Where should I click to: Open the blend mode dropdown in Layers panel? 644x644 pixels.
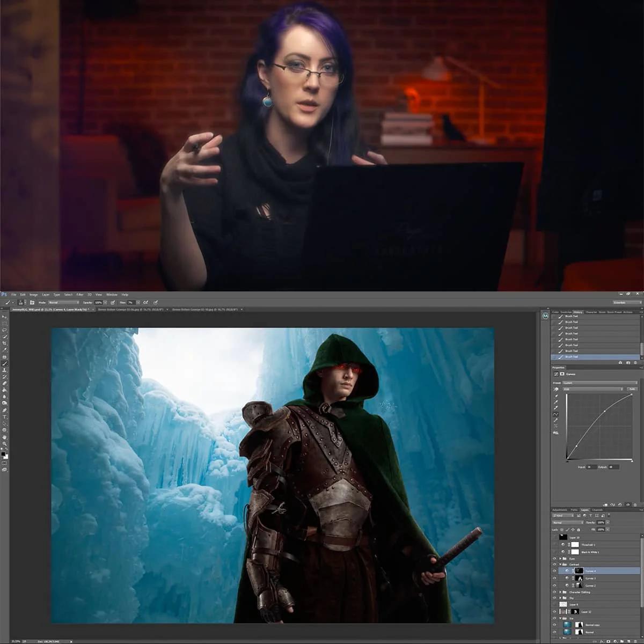tap(567, 523)
